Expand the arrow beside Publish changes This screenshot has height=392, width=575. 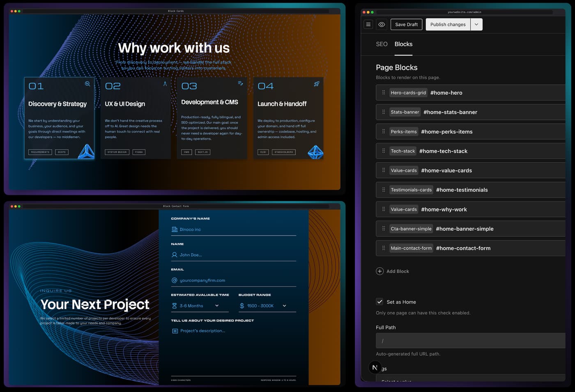pos(476,25)
